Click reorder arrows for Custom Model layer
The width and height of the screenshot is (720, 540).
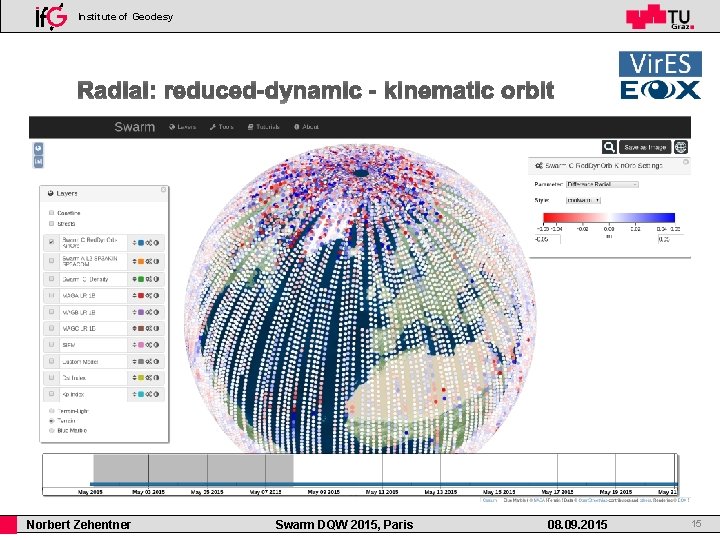135,362
